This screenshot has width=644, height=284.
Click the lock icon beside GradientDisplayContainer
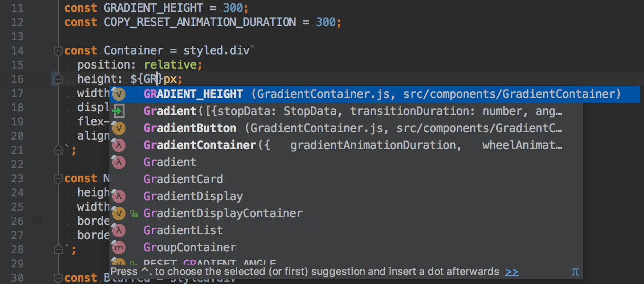[x=134, y=214]
